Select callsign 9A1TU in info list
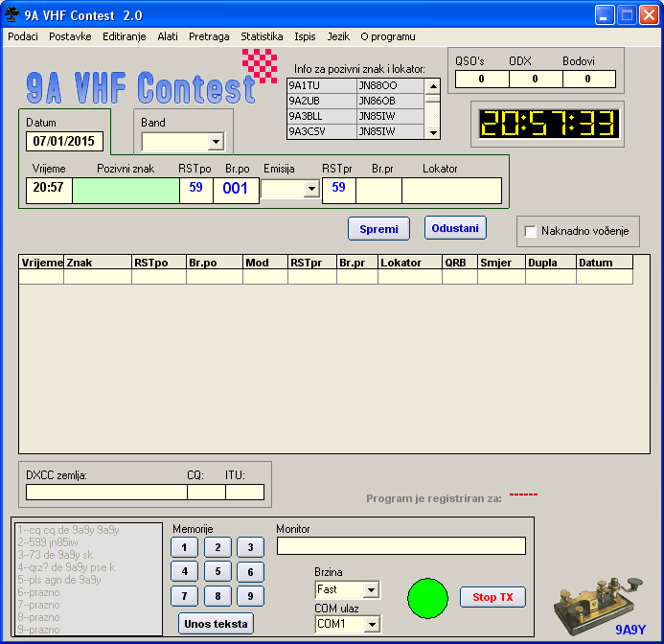664x644 pixels. (322, 86)
